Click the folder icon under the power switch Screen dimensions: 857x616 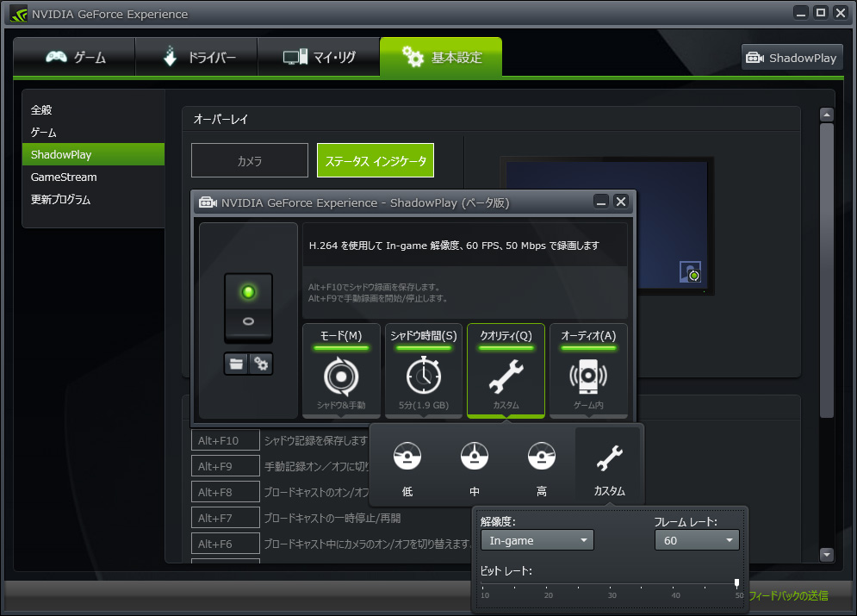click(x=235, y=364)
